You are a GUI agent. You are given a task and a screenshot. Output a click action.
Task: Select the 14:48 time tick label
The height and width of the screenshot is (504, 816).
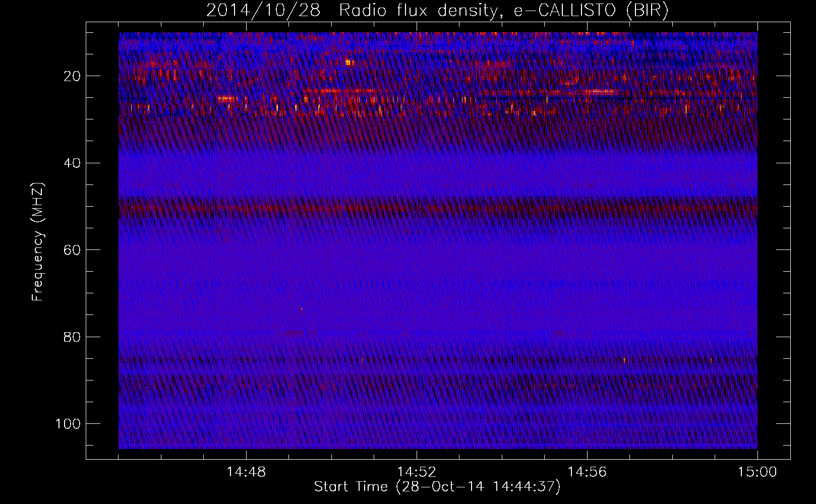246,472
